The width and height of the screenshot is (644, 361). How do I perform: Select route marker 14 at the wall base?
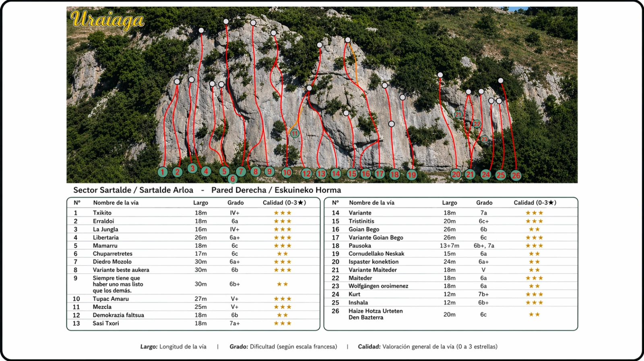click(336, 174)
